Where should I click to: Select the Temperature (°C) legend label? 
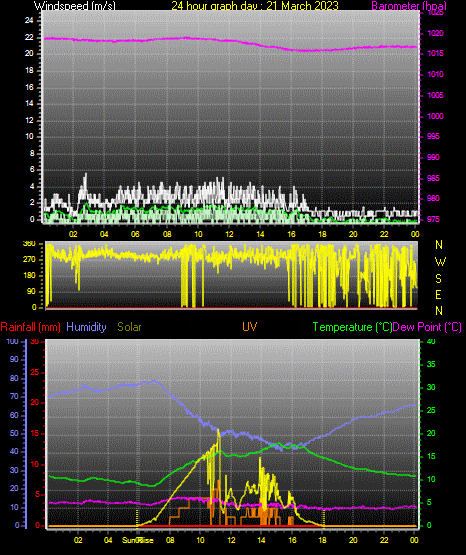click(352, 327)
